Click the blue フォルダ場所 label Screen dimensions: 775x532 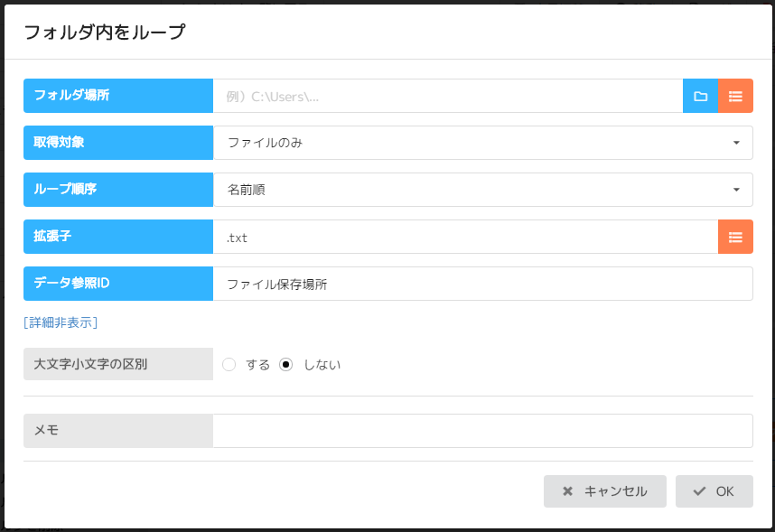[118, 96]
